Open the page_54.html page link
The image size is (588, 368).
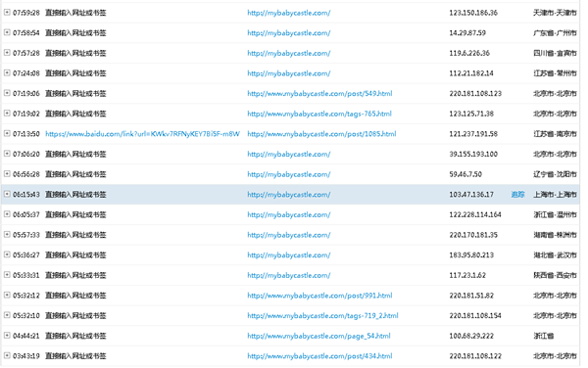click(x=318, y=336)
